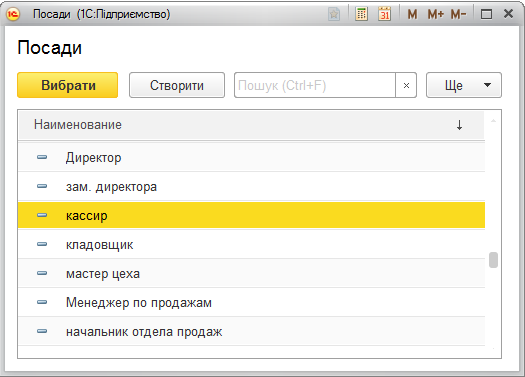Click the item icon next to Директор

click(42, 157)
